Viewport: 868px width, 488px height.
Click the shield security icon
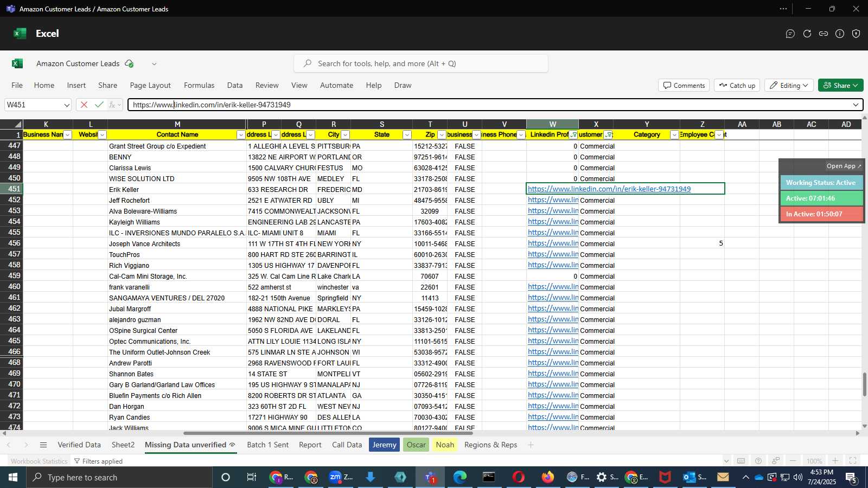point(856,34)
